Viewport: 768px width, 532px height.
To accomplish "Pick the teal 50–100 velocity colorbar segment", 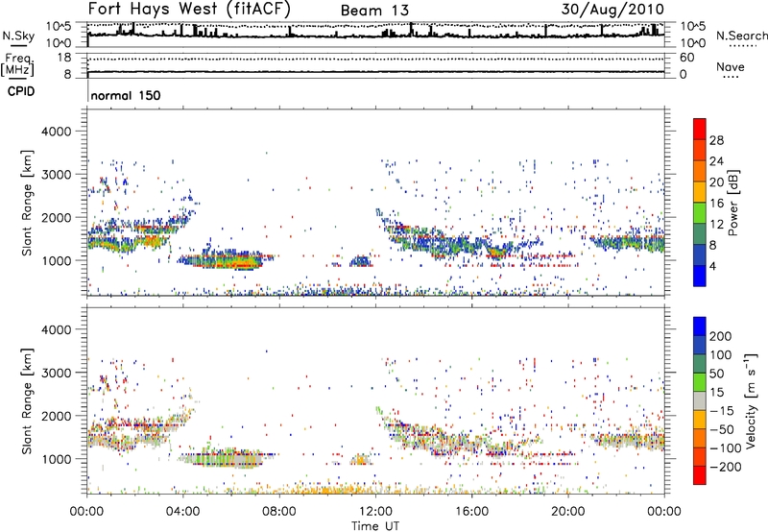I will pos(700,364).
